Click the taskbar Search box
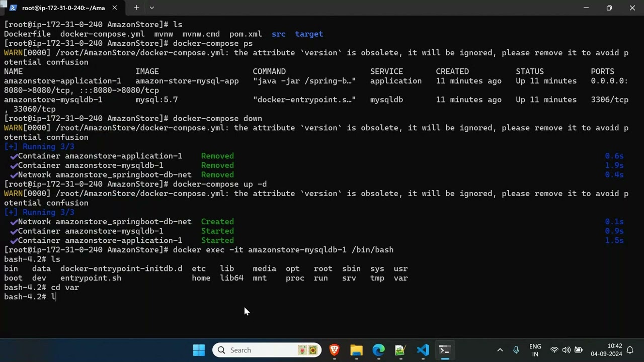This screenshot has height=362, width=644. pyautogui.click(x=267, y=350)
